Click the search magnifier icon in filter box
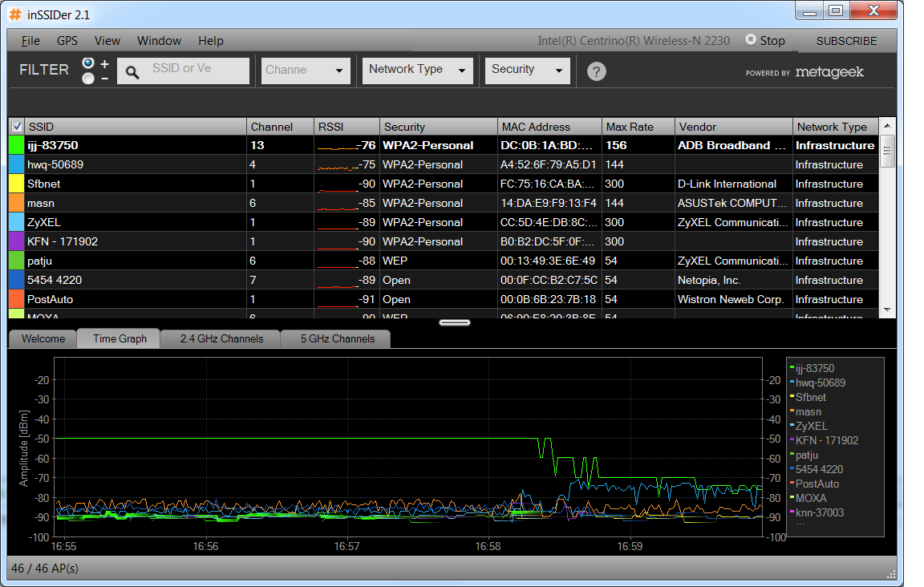Viewport: 924px width, 587px height. tap(132, 72)
